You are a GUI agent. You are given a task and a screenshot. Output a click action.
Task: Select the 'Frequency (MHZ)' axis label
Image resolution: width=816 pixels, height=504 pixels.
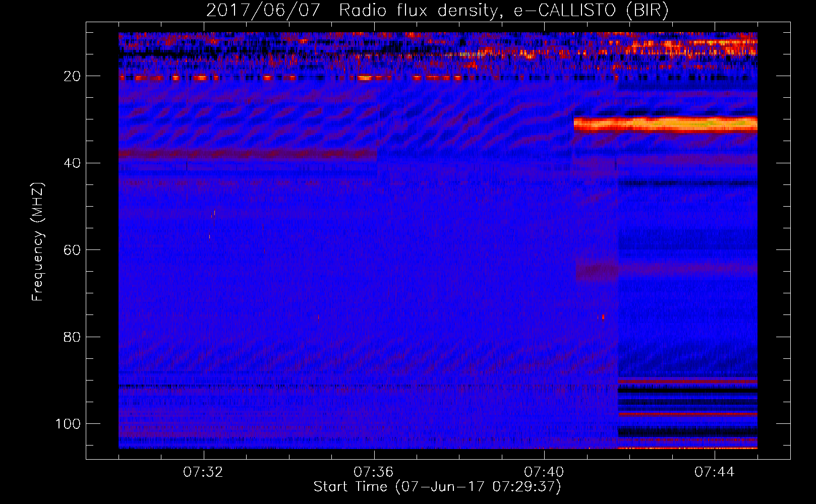[x=38, y=242]
